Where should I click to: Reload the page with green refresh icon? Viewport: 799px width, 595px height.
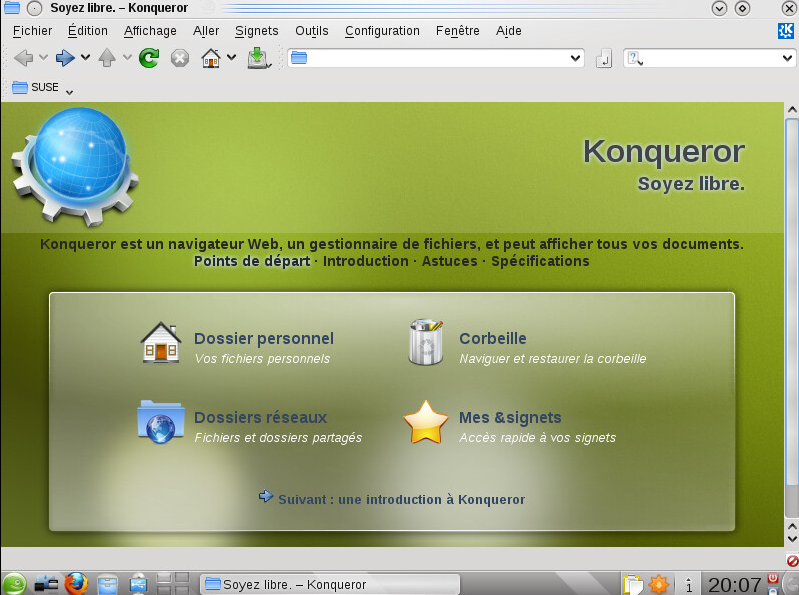click(149, 58)
